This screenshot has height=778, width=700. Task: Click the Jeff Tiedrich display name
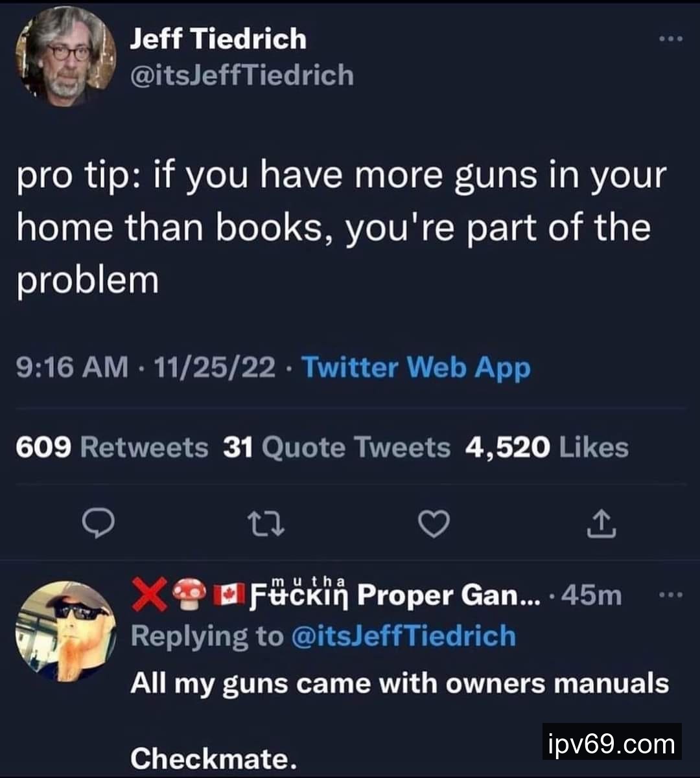218,39
